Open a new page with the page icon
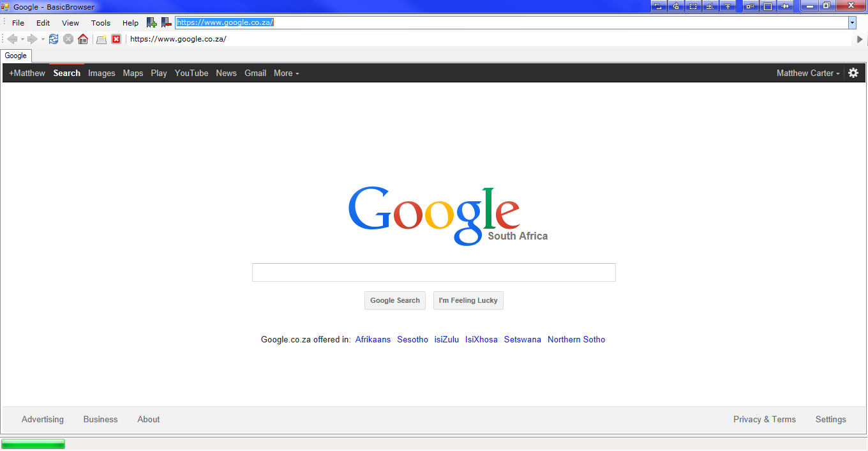The image size is (868, 451). (101, 39)
